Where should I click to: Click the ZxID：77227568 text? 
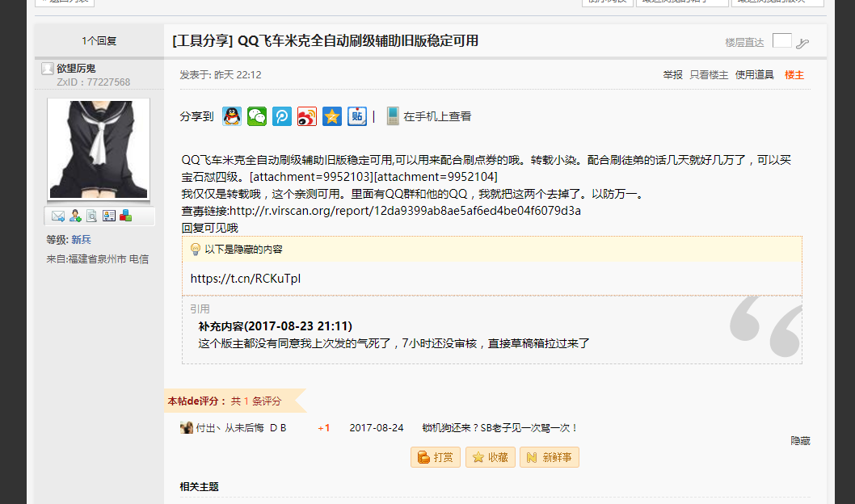coord(94,82)
